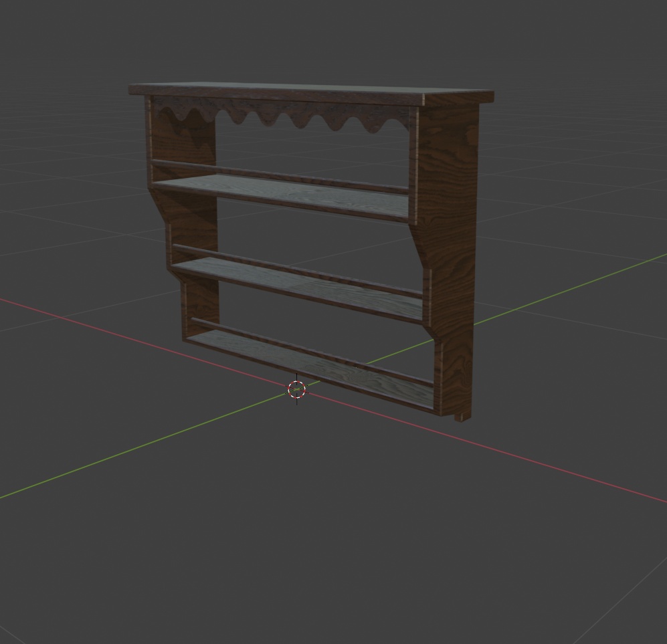Click the rail bar above the middle shelf
Screen dimensions: 667x644
click(x=298, y=271)
